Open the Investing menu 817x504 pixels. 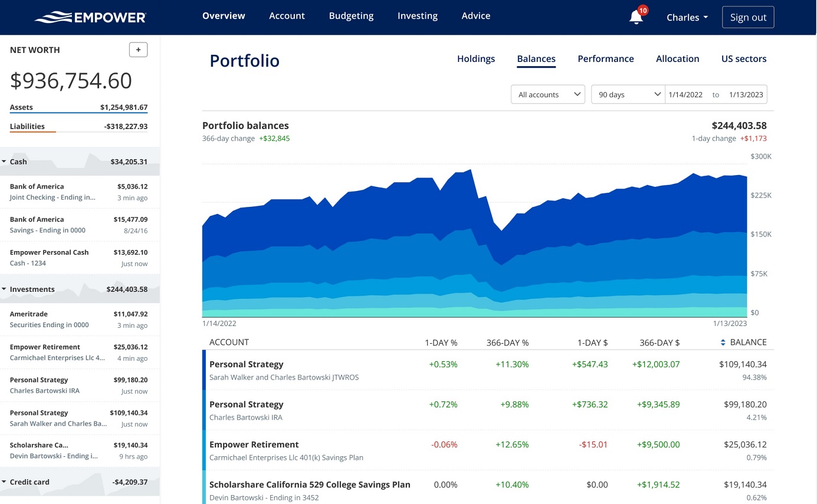click(x=418, y=16)
